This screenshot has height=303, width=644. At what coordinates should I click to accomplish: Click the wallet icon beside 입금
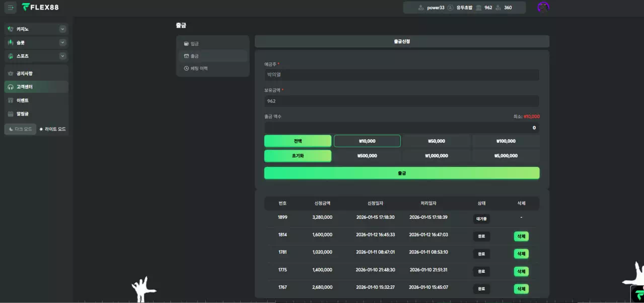(186, 44)
